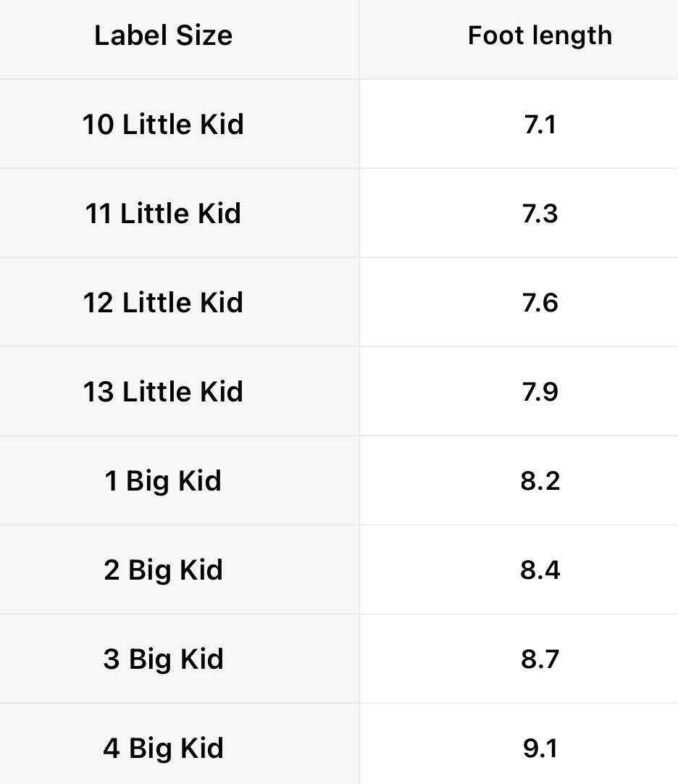Select the "11 Little Kid" size label
This screenshot has width=678, height=784.
pyautogui.click(x=163, y=214)
